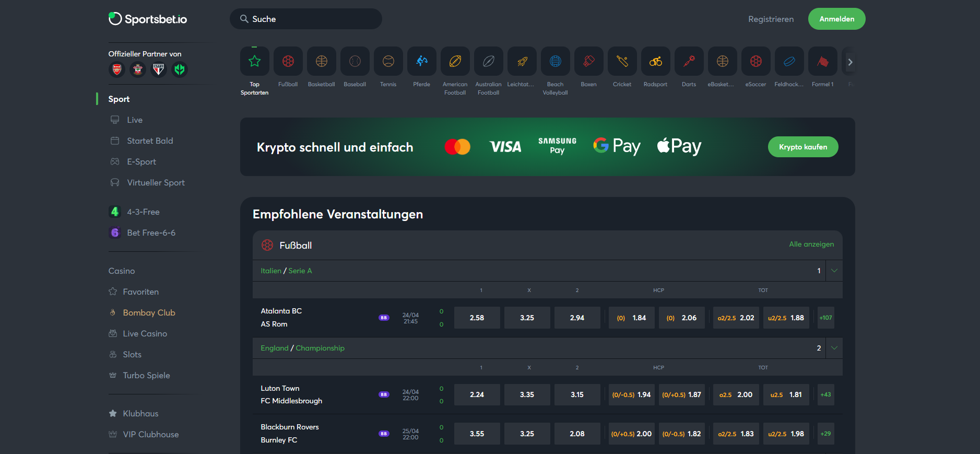Screen dimensions: 980x454
Task: Click Alle anzeigen for Fußball
Action: tap(811, 244)
